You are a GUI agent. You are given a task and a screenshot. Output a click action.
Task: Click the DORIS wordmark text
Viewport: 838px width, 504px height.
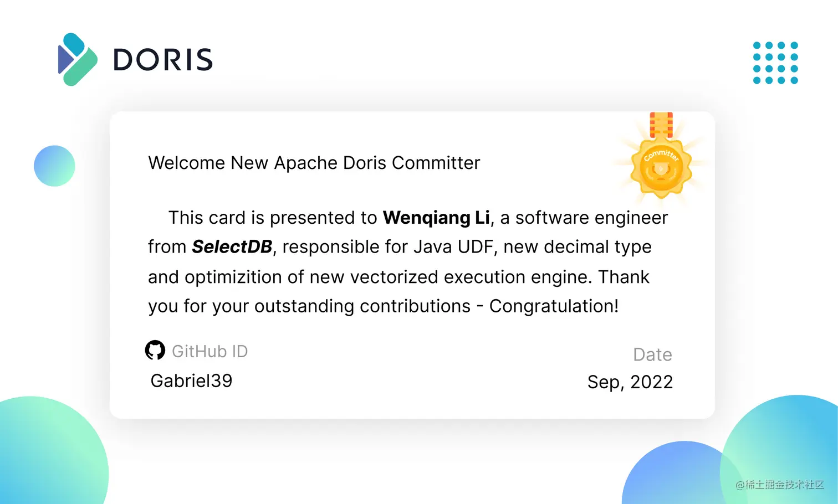[x=163, y=60]
